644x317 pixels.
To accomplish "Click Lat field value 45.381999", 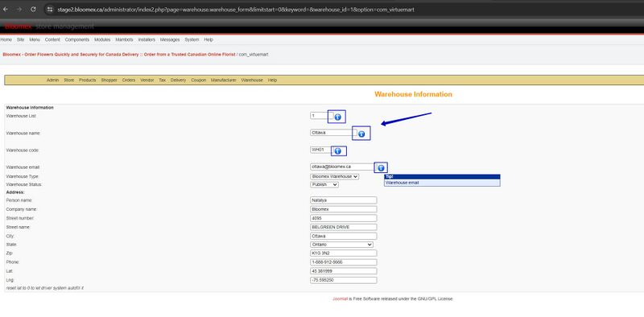I will point(344,271).
